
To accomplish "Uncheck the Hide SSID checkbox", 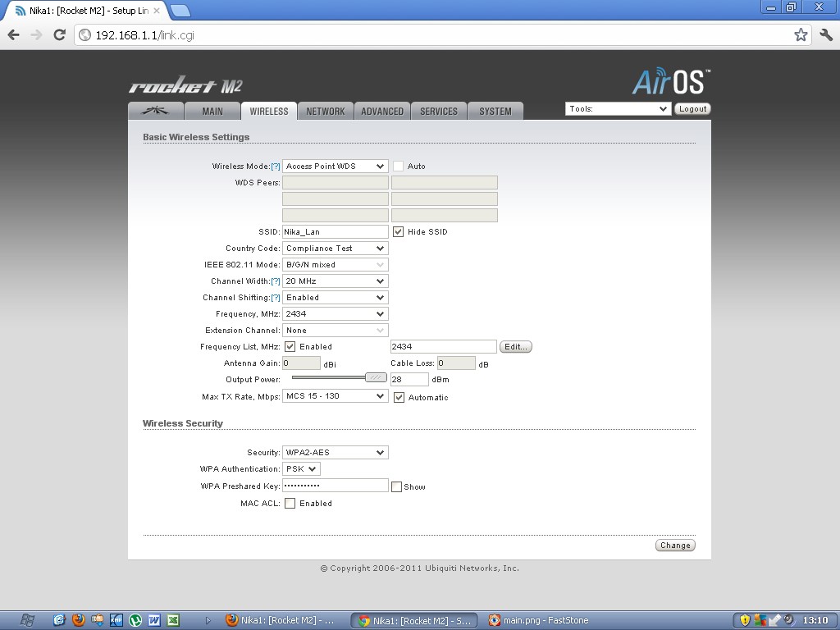I will 398,231.
